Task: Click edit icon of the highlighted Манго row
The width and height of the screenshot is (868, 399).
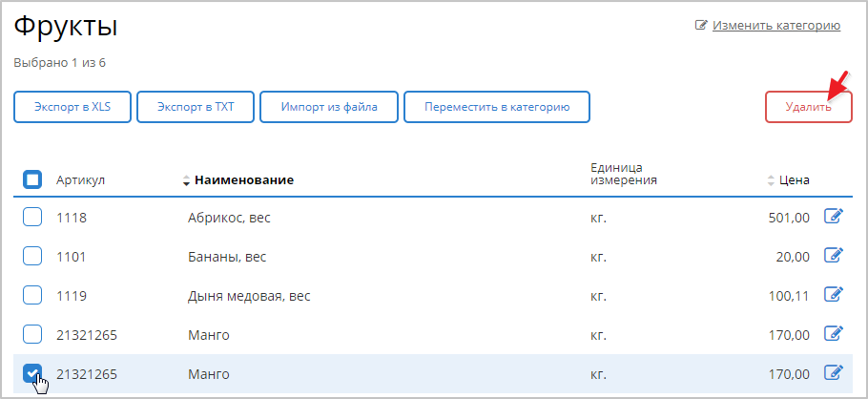Action: point(834,372)
